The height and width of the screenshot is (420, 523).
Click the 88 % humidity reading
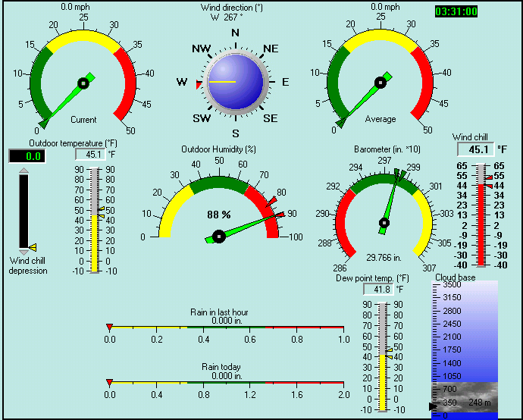click(219, 215)
